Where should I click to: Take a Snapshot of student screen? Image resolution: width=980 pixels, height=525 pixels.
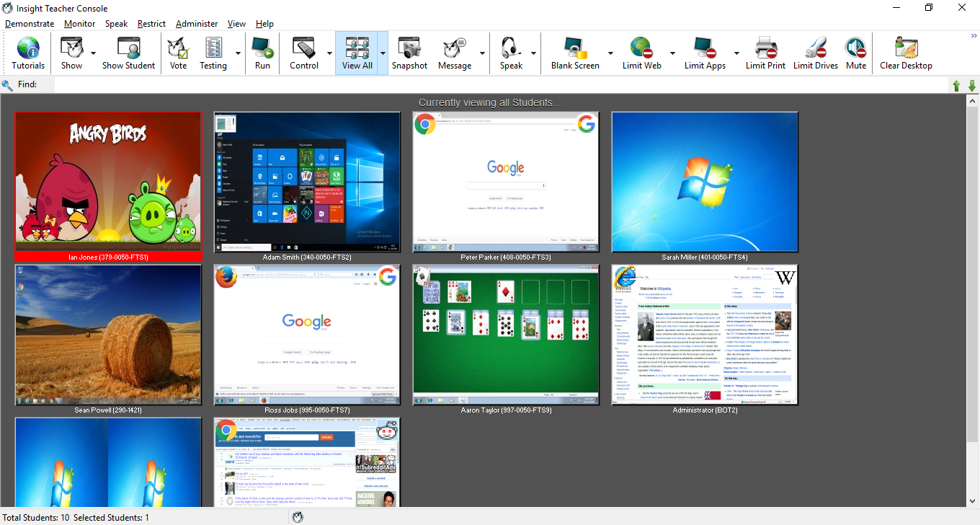409,53
